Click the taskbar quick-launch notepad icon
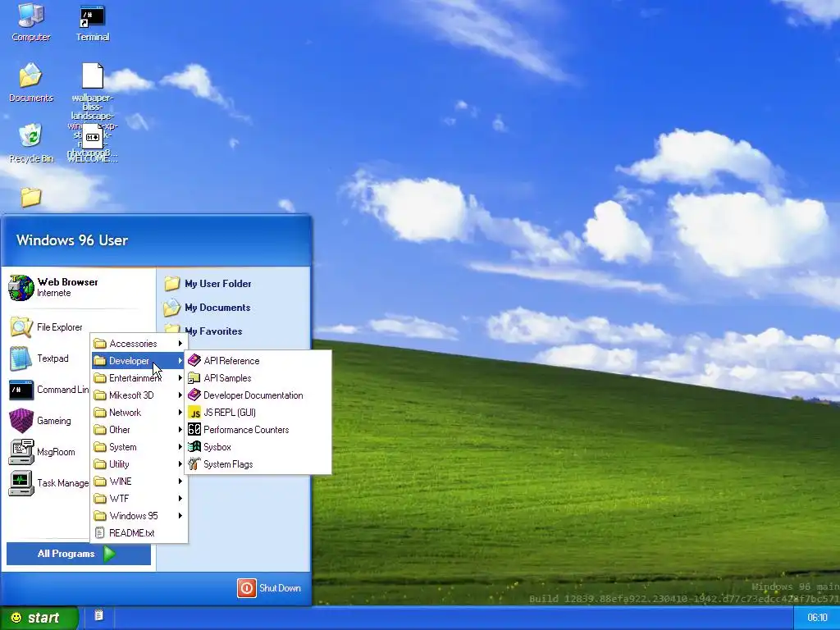 pos(98,615)
